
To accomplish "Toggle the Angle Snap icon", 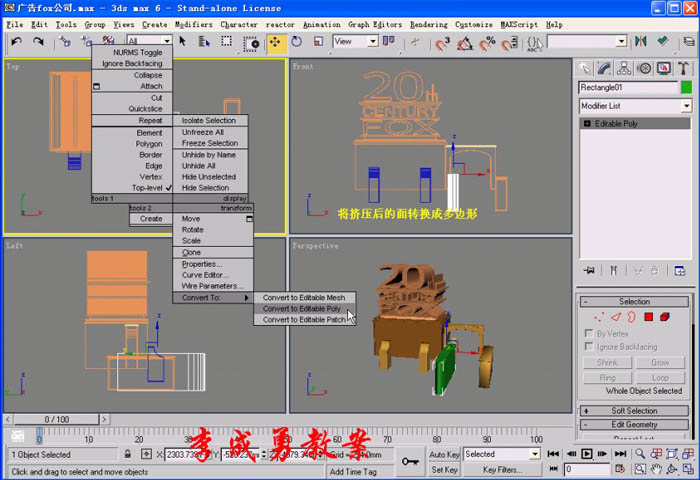I will pyautogui.click(x=465, y=43).
